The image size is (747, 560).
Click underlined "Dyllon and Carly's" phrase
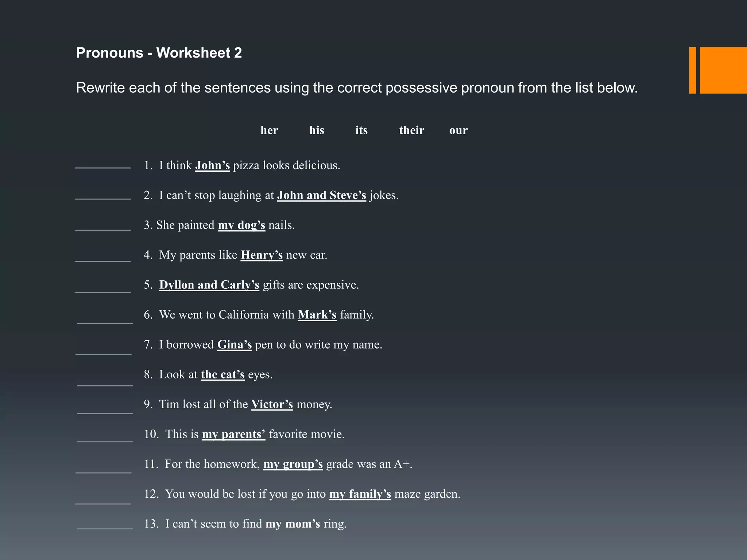(x=209, y=285)
